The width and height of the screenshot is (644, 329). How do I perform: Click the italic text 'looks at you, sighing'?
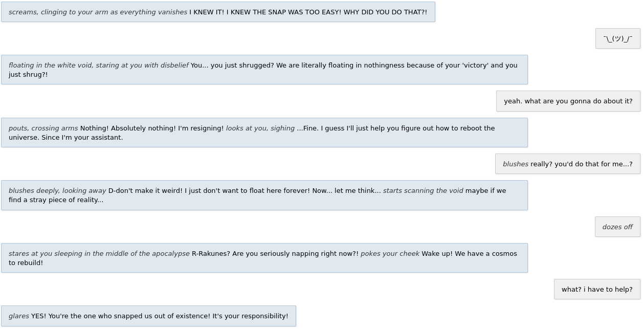(260, 128)
